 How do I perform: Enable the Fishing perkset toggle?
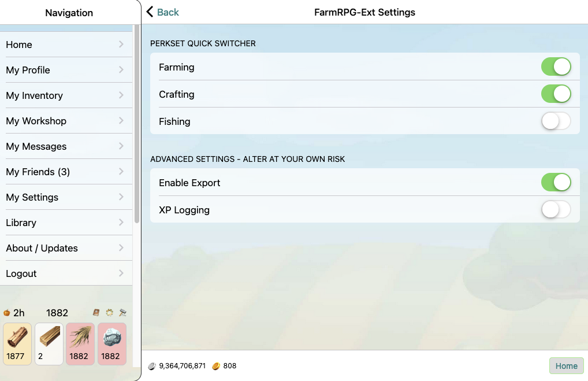click(556, 121)
